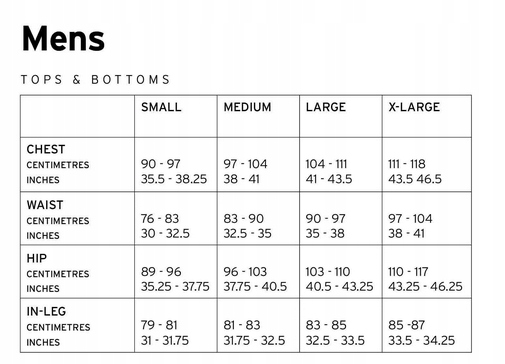Click the Mens heading
The width and height of the screenshot is (505, 364).
tap(63, 39)
